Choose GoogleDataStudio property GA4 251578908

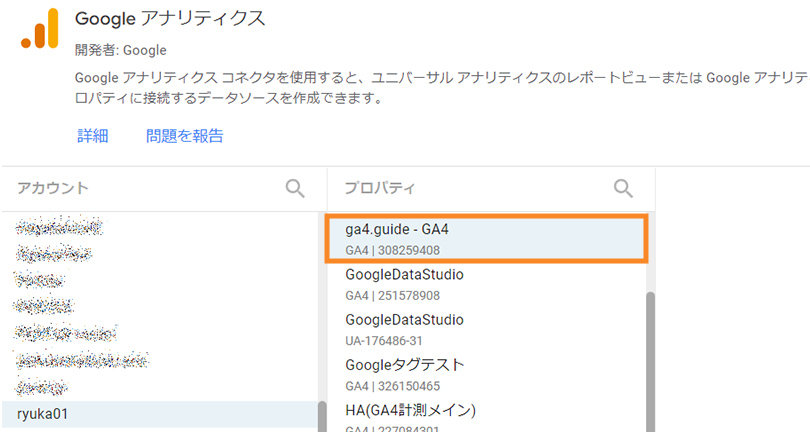(486, 285)
